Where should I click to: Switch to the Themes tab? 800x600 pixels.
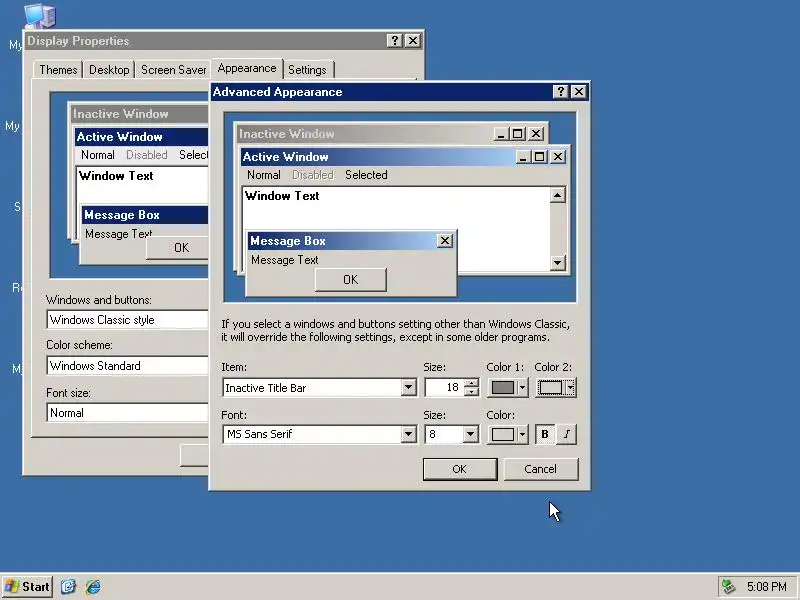(58, 70)
